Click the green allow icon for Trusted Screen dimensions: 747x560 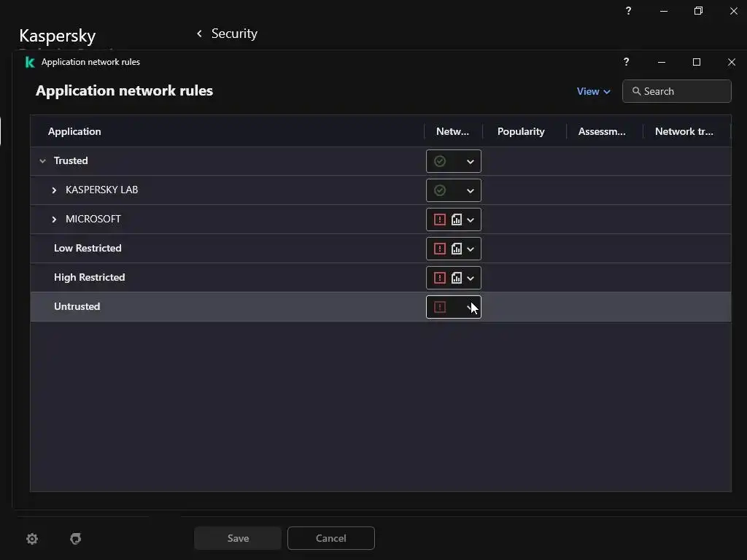click(x=440, y=161)
